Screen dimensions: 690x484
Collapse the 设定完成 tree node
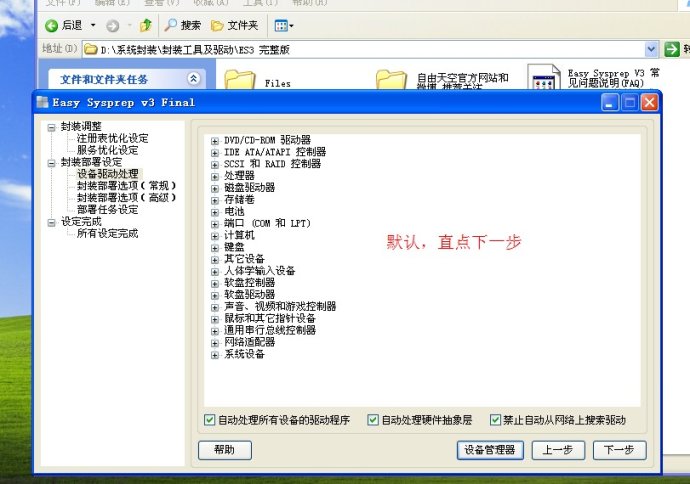click(51, 222)
